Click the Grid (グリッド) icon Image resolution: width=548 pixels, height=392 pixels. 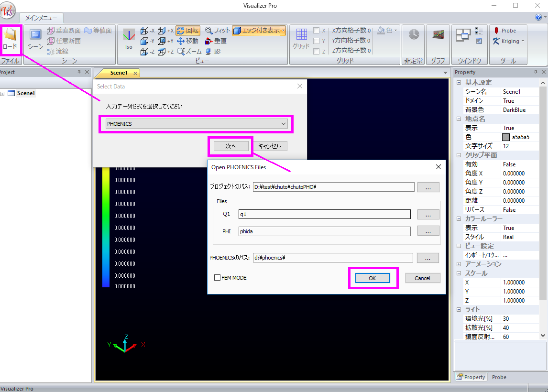click(301, 38)
